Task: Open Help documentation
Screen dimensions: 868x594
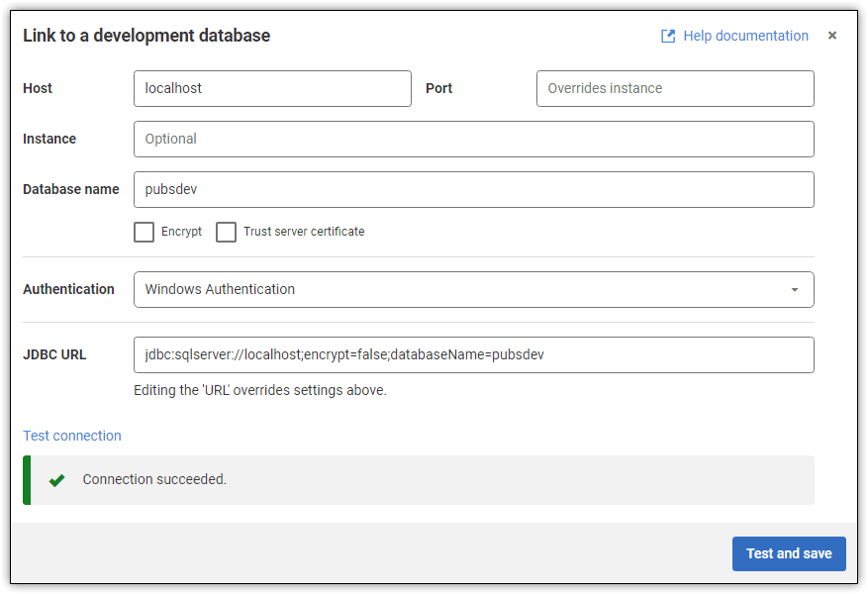Action: [x=744, y=36]
